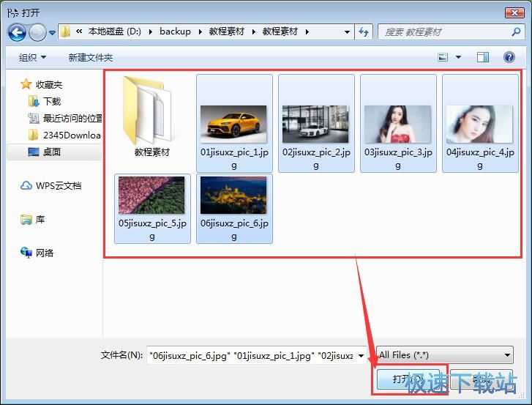The image size is (532, 405).
Task: Click the 网络 computer icon
Action: pos(26,253)
